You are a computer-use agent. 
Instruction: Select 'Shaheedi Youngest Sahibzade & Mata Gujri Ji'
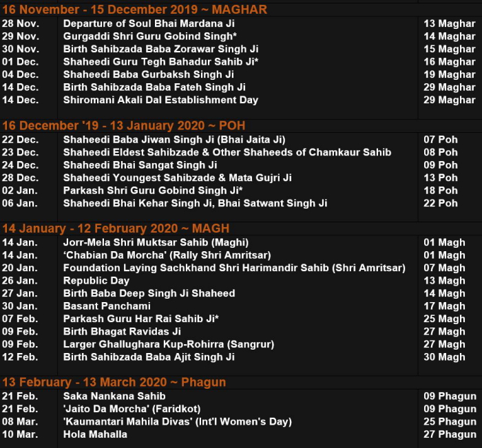click(178, 178)
